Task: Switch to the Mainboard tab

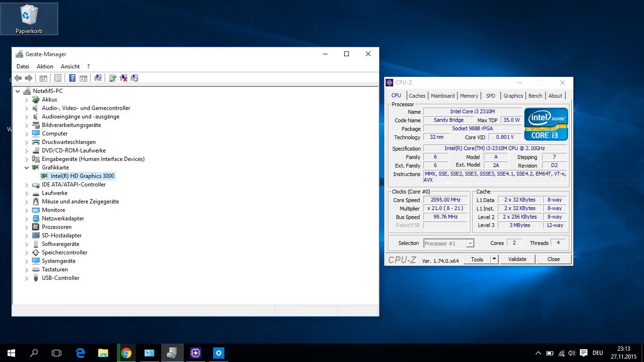Action: pos(443,96)
